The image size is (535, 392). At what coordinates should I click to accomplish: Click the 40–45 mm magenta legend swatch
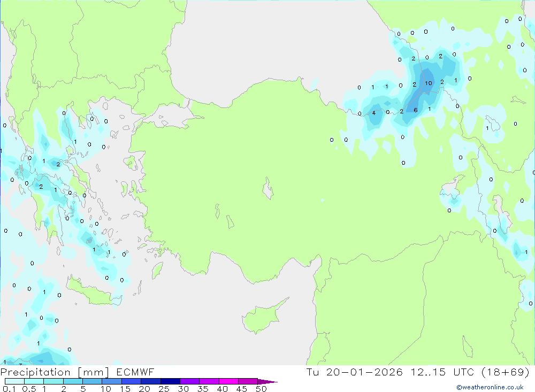[x=228, y=381]
